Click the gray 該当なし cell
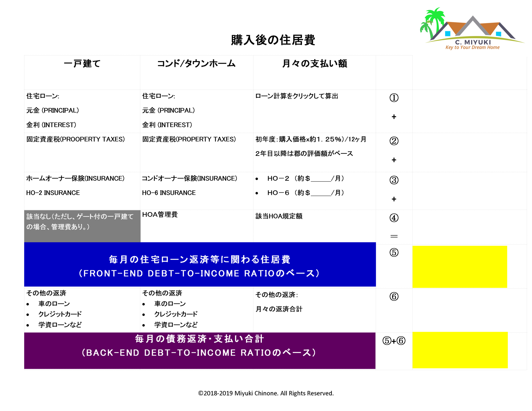 (x=82, y=226)
